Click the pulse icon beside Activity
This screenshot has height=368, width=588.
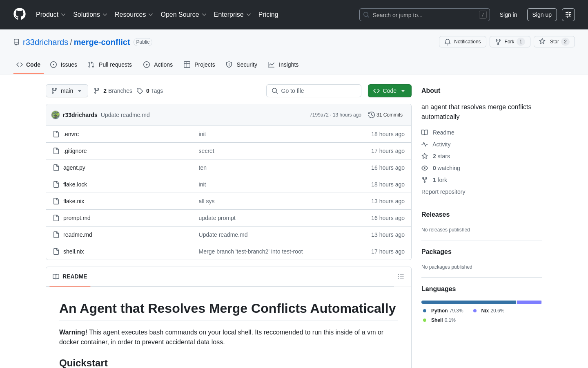coord(425,144)
